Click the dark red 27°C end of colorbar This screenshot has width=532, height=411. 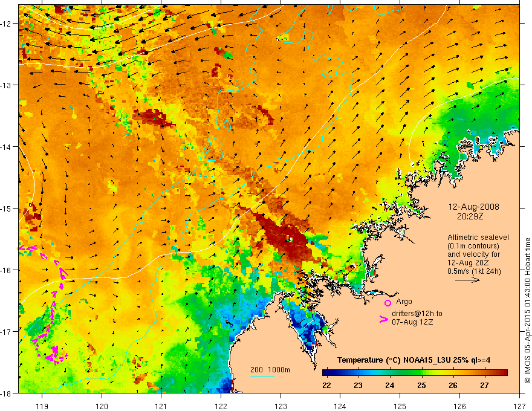[x=503, y=373]
